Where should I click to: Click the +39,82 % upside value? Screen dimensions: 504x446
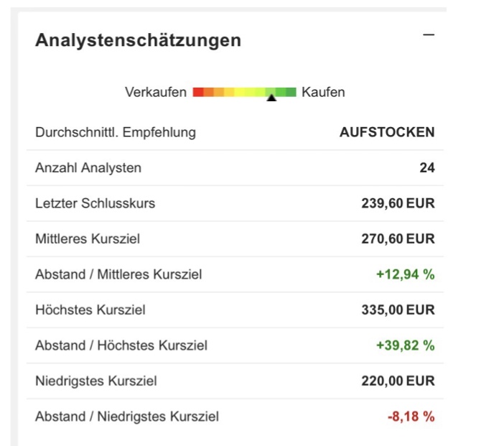tap(405, 345)
